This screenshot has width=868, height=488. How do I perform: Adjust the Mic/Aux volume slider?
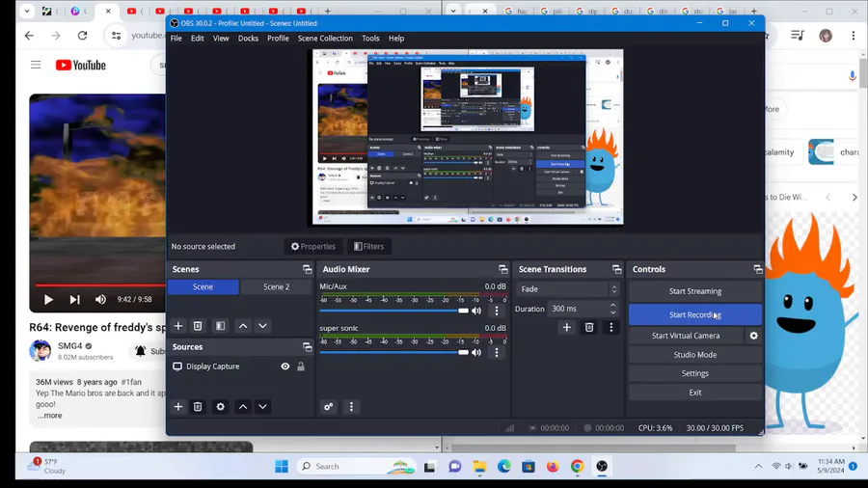pyautogui.click(x=394, y=311)
